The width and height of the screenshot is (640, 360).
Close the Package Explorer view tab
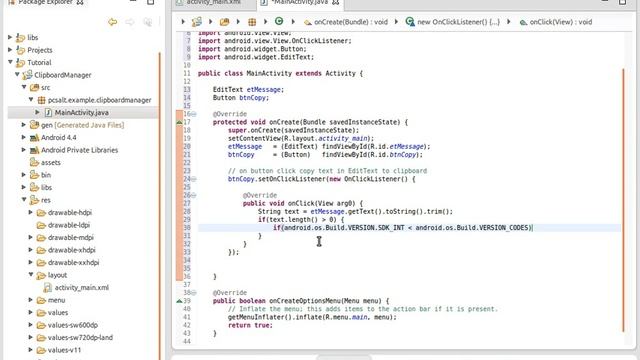(80, 2)
